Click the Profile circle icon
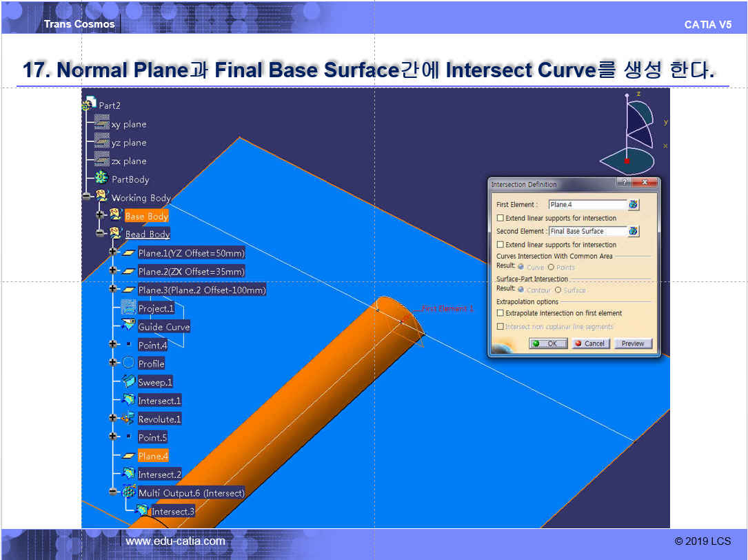The image size is (748, 560). [128, 363]
